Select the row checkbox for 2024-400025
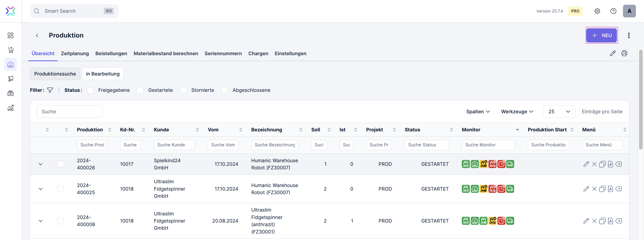 tap(61, 189)
